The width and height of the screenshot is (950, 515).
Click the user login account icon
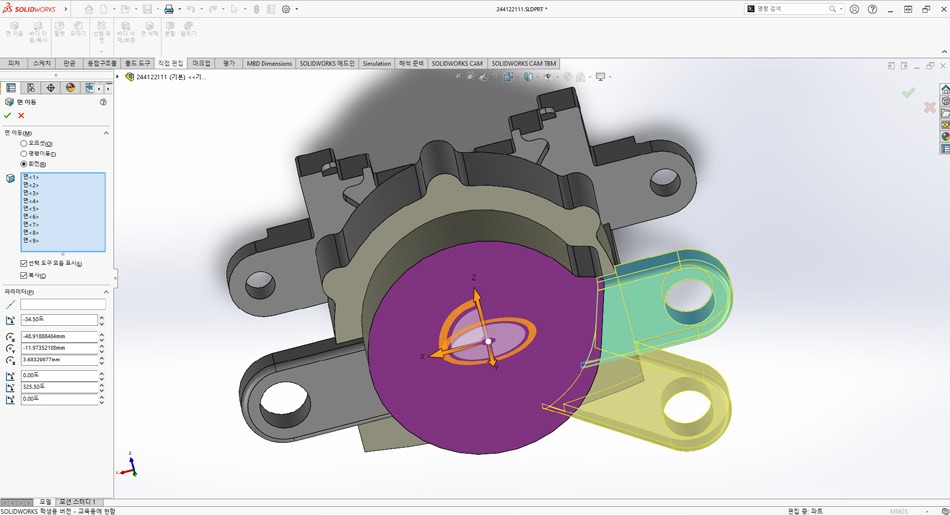pyautogui.click(x=854, y=9)
